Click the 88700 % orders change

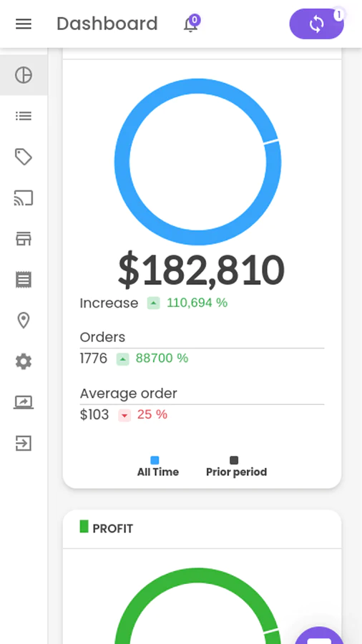click(x=162, y=358)
